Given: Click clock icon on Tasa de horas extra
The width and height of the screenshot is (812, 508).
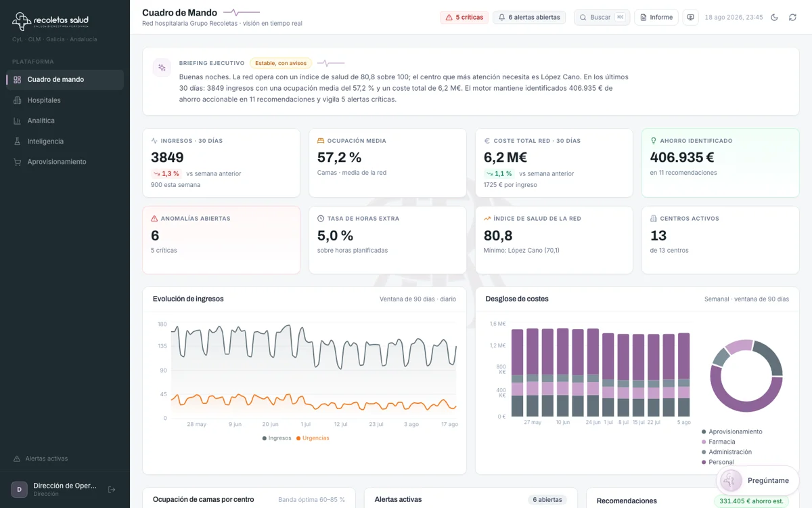Looking at the screenshot, I should (321, 219).
